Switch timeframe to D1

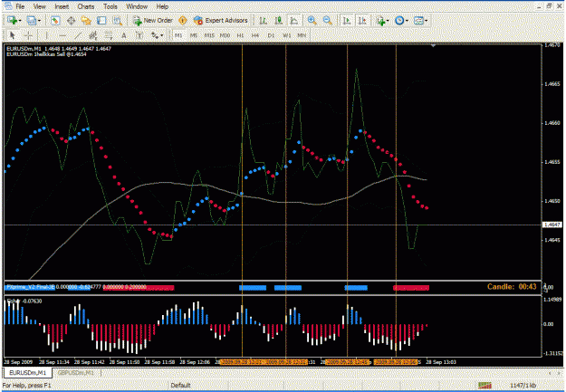(x=271, y=35)
